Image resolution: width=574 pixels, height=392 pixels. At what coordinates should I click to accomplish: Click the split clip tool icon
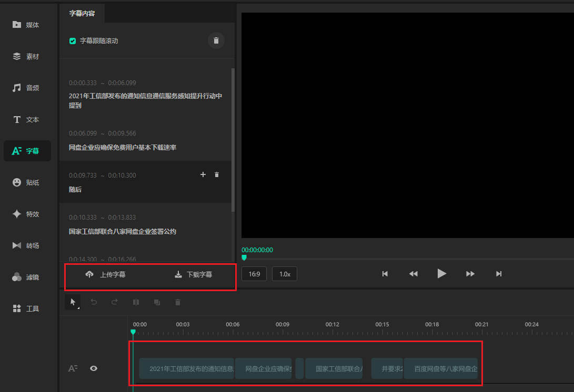tap(136, 302)
